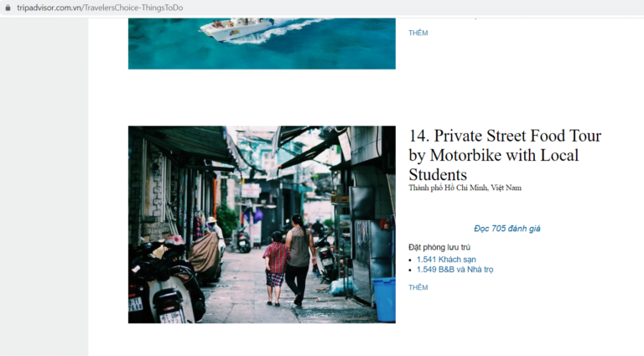Click the bullet before 1.541 Khách sạn
The image size is (644, 356).
coord(410,260)
